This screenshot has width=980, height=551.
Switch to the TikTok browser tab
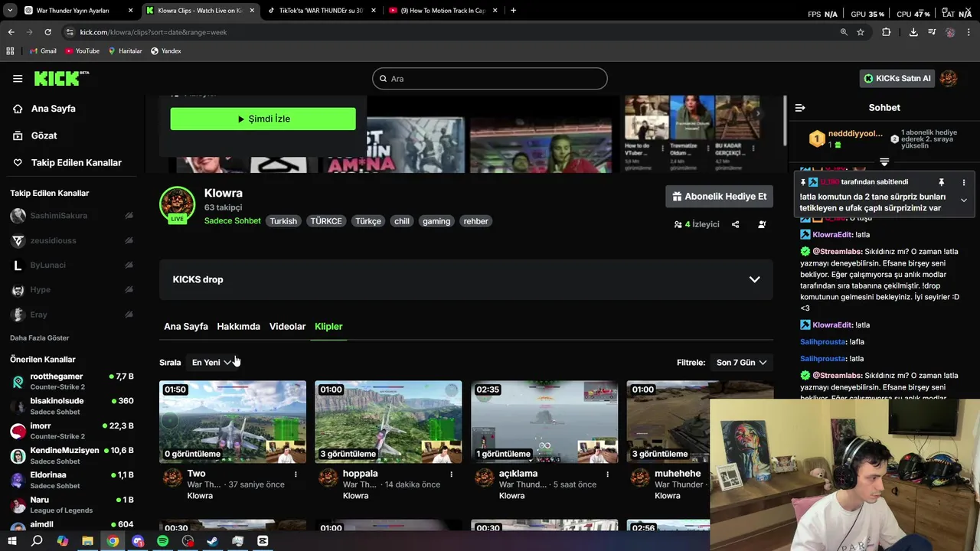(320, 11)
